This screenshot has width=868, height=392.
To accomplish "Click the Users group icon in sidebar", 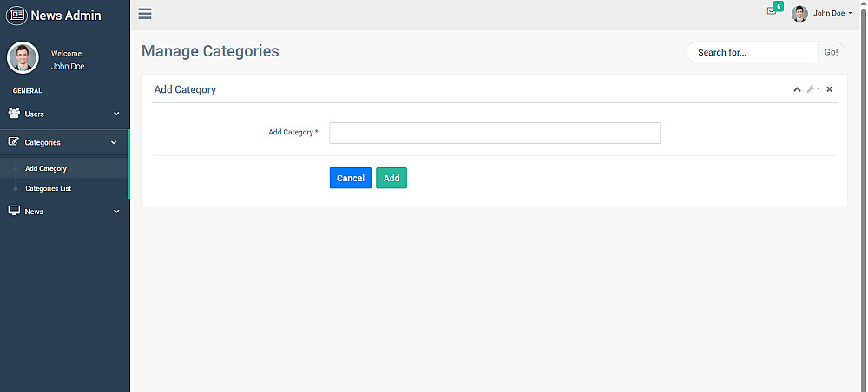I will click(14, 114).
